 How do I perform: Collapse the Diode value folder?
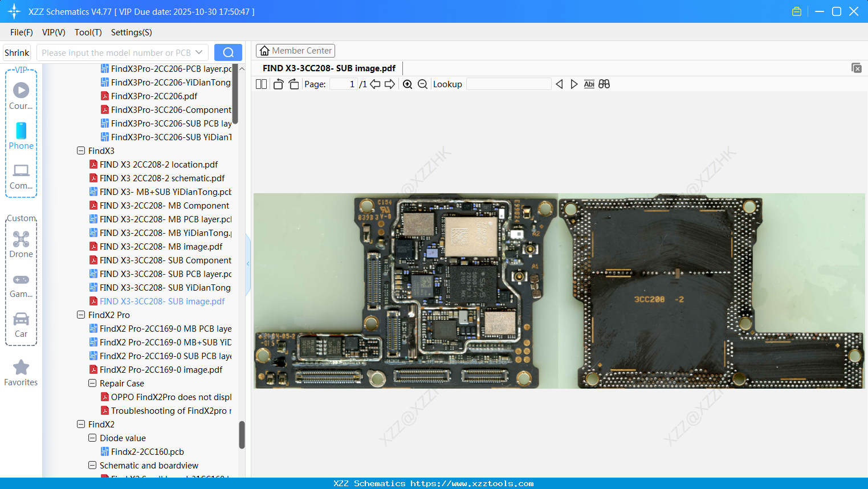92,438
